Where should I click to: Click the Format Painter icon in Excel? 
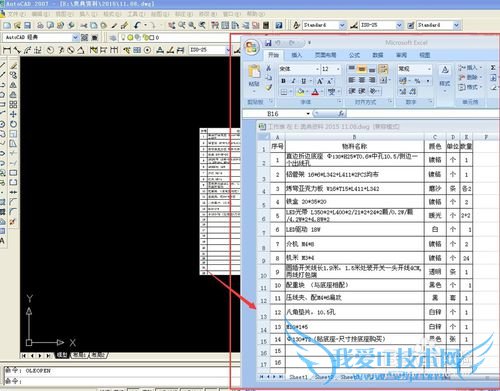269,88
